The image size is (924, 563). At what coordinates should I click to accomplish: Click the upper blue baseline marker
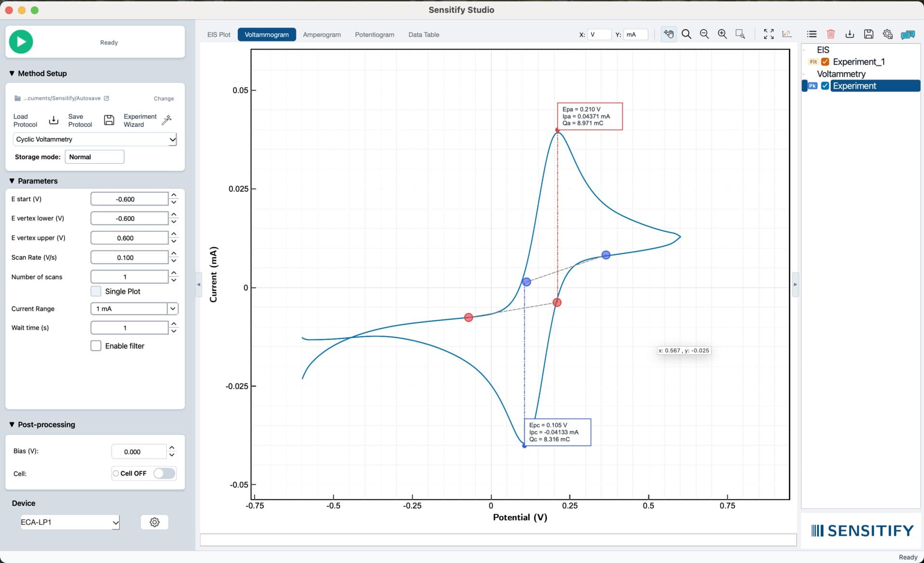(606, 255)
